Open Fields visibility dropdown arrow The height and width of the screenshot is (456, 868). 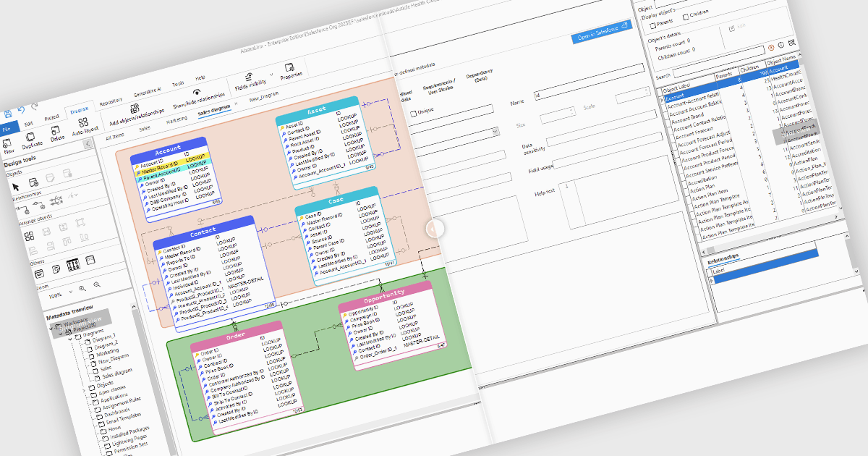271,74
